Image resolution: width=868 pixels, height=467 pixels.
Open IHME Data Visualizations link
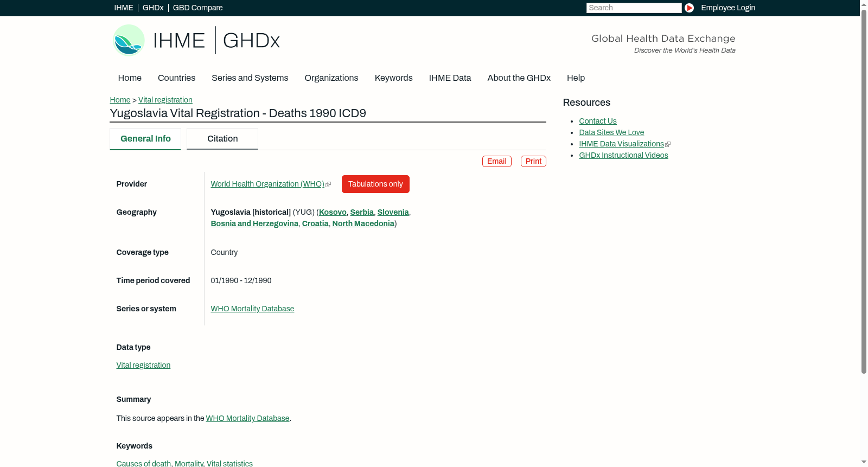point(622,144)
